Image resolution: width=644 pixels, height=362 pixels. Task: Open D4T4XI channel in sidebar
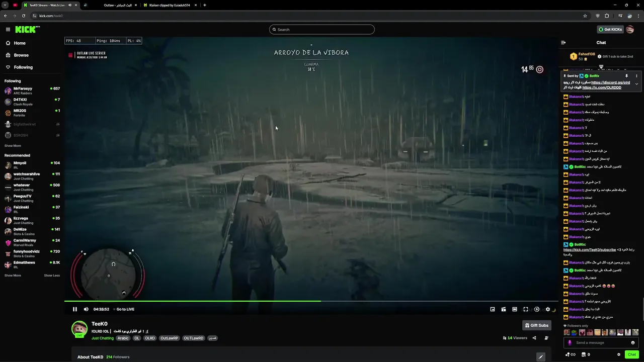pos(32,102)
